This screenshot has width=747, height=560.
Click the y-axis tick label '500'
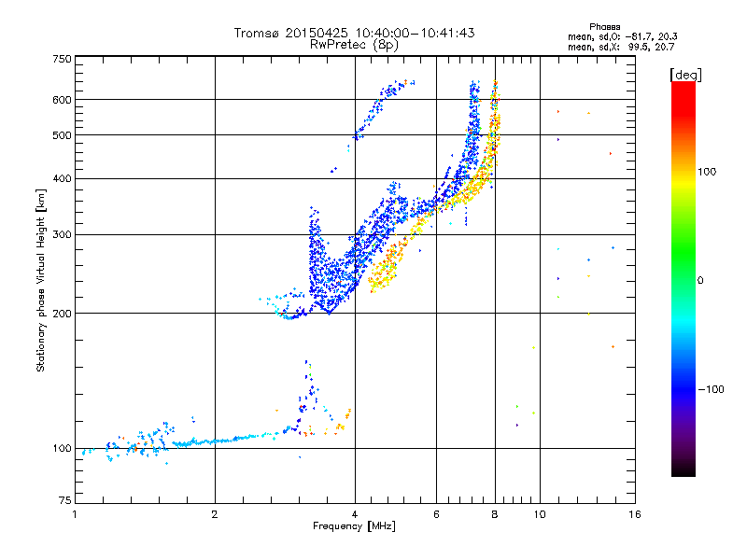pyautogui.click(x=63, y=135)
